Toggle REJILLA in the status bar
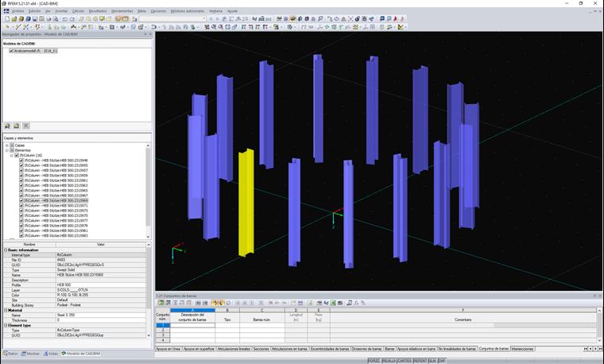This screenshot has width=604, height=364. point(389,361)
